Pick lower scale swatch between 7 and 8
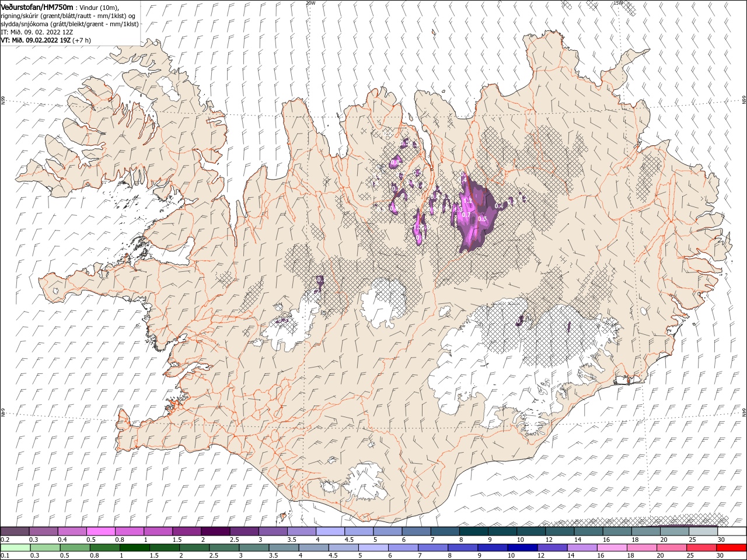747x560 pixels. [x=432, y=548]
